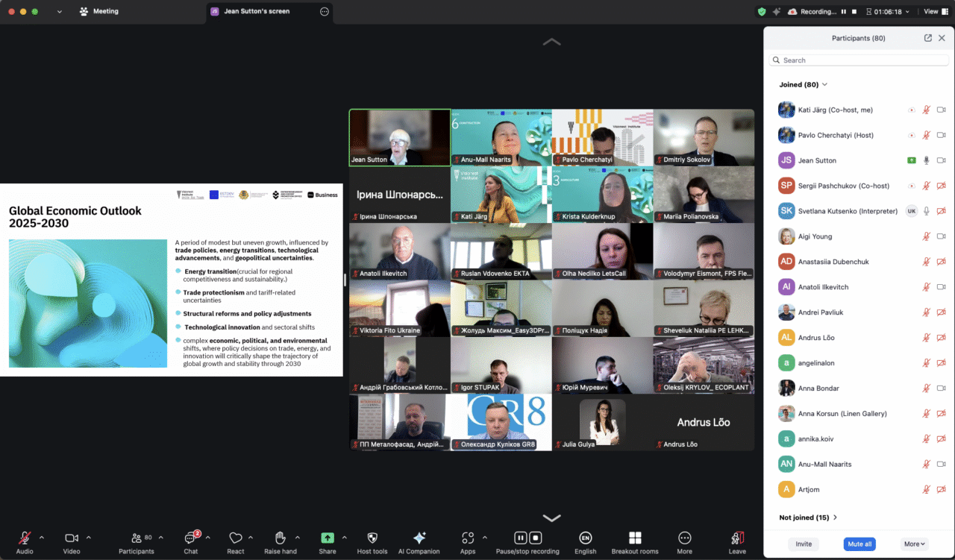Screen dimensions: 955x560
Task: Open the arrow menu next to Share
Action: (344, 538)
